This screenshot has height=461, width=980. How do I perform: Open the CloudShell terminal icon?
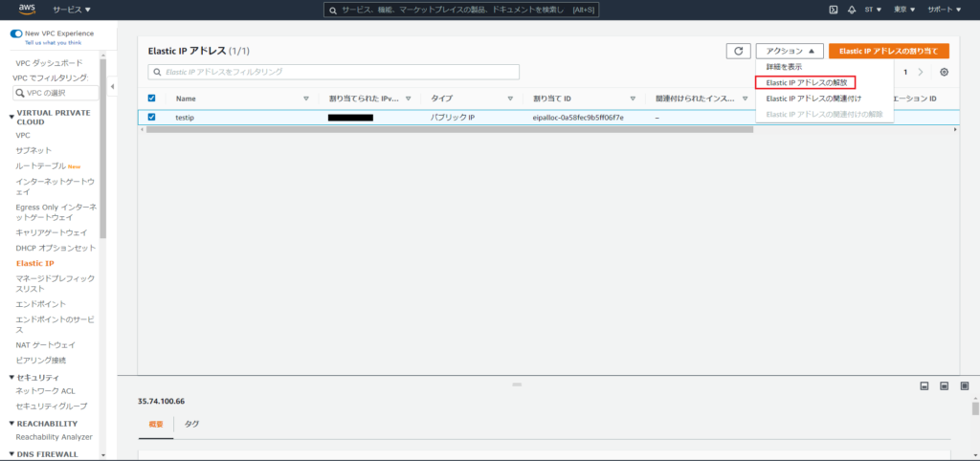tap(834, 10)
